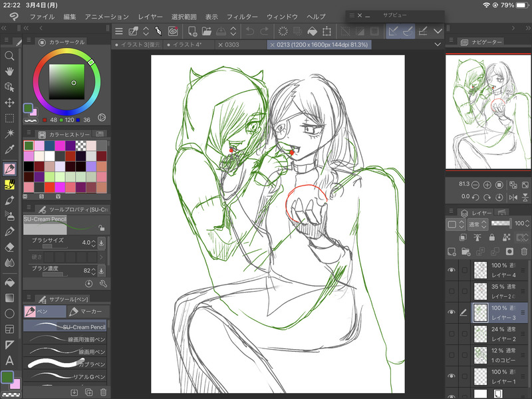Select ペン sub tool group
This screenshot has width=532, height=399.
[45, 311]
